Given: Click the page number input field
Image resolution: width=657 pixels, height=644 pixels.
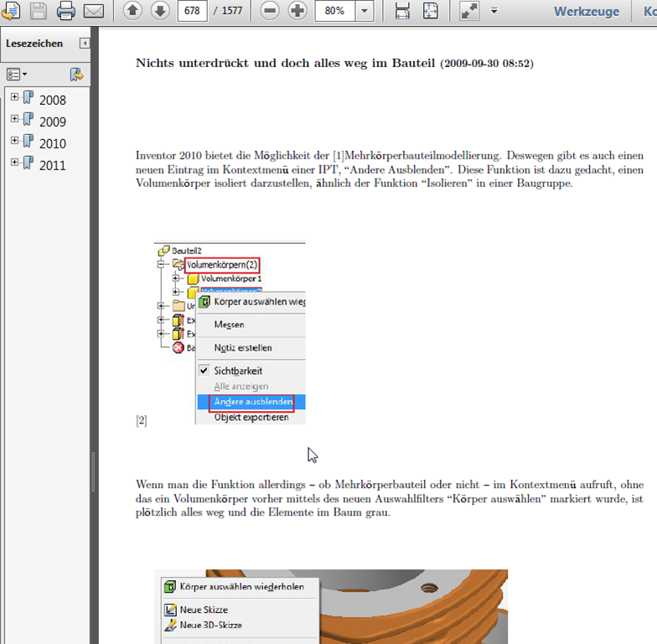Looking at the screenshot, I should pyautogui.click(x=192, y=10).
